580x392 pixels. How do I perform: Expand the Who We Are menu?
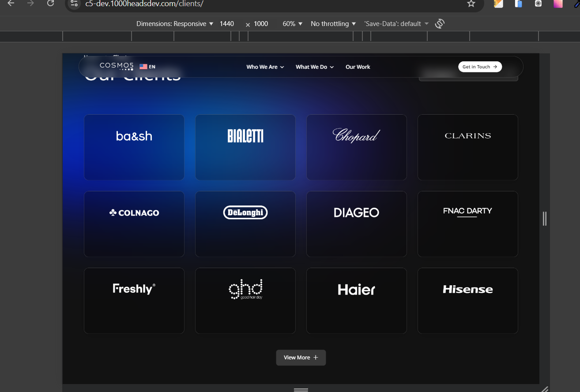coord(265,67)
